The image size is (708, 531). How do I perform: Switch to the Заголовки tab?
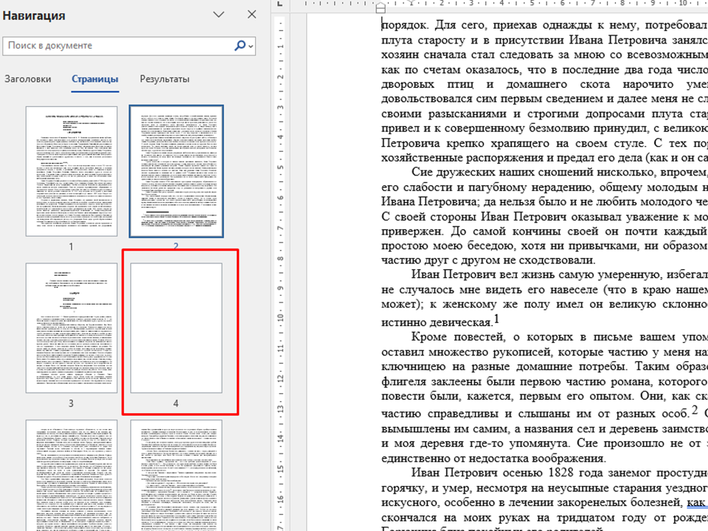coord(28,79)
